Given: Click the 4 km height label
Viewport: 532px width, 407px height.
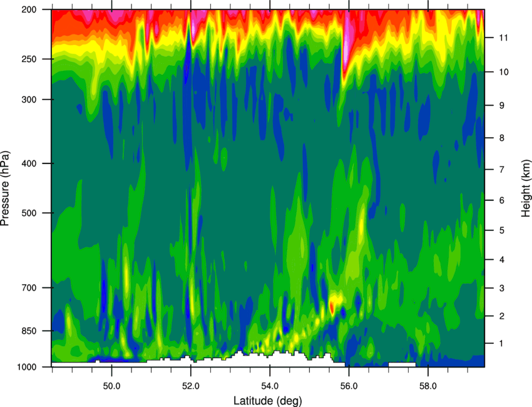Looking at the screenshot, I should 502,260.
